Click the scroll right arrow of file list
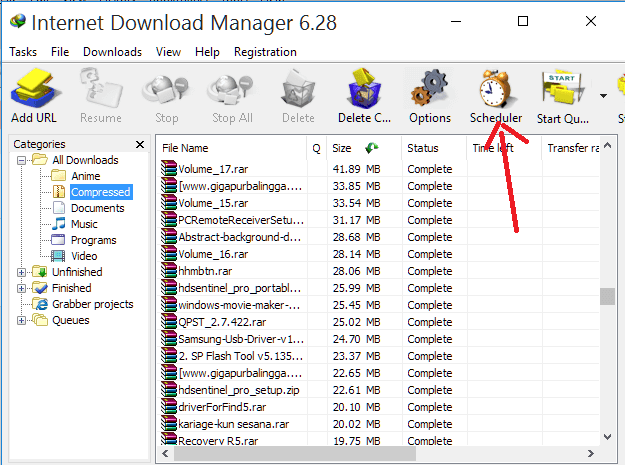Image resolution: width=625 pixels, height=465 pixels. 591,453
